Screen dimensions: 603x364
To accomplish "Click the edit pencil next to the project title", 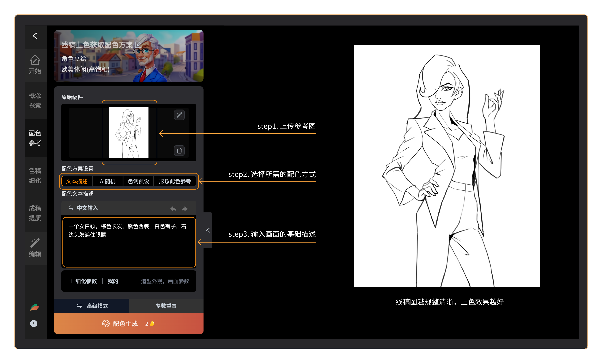I will [138, 45].
